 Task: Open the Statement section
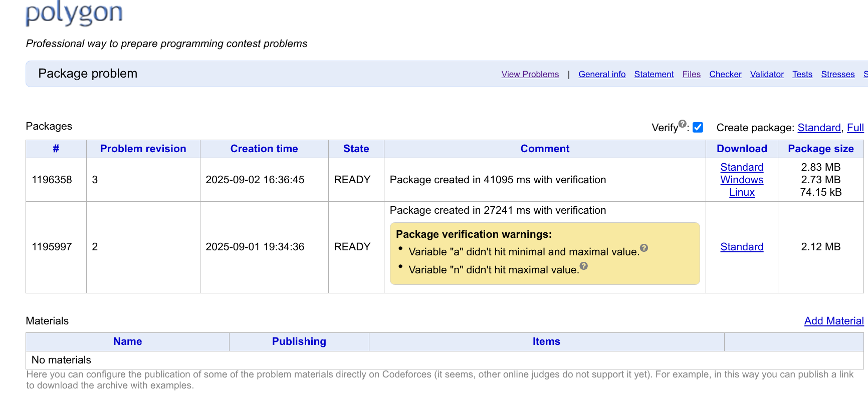pyautogui.click(x=654, y=74)
